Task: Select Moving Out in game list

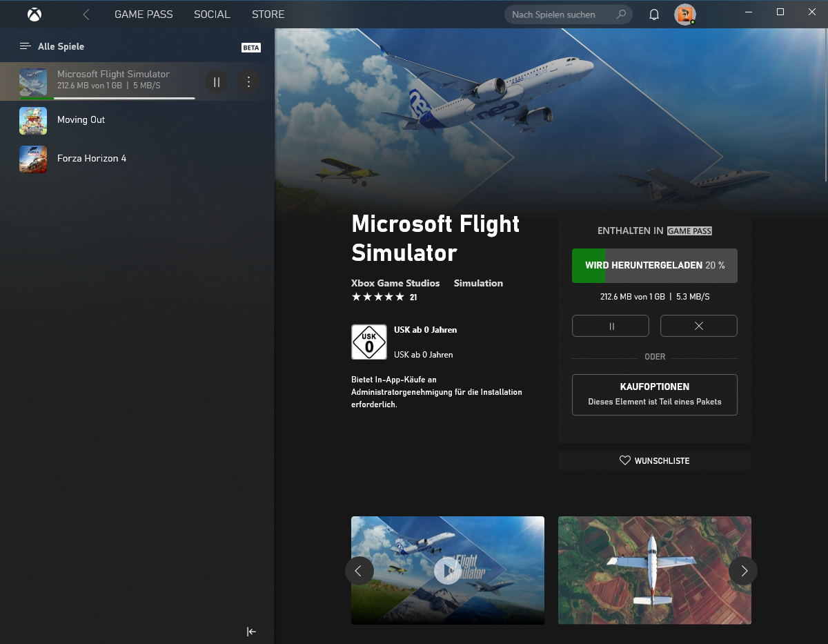Action: pyautogui.click(x=137, y=120)
